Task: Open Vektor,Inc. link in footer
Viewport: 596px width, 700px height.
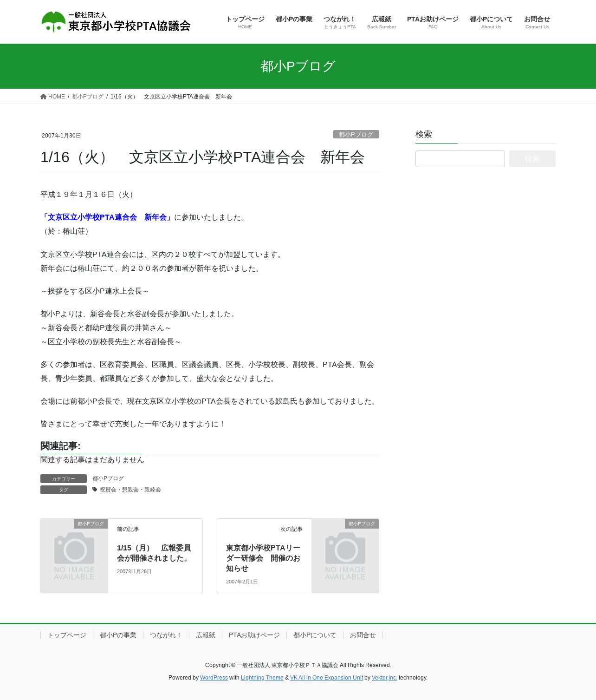Action: pyautogui.click(x=385, y=678)
